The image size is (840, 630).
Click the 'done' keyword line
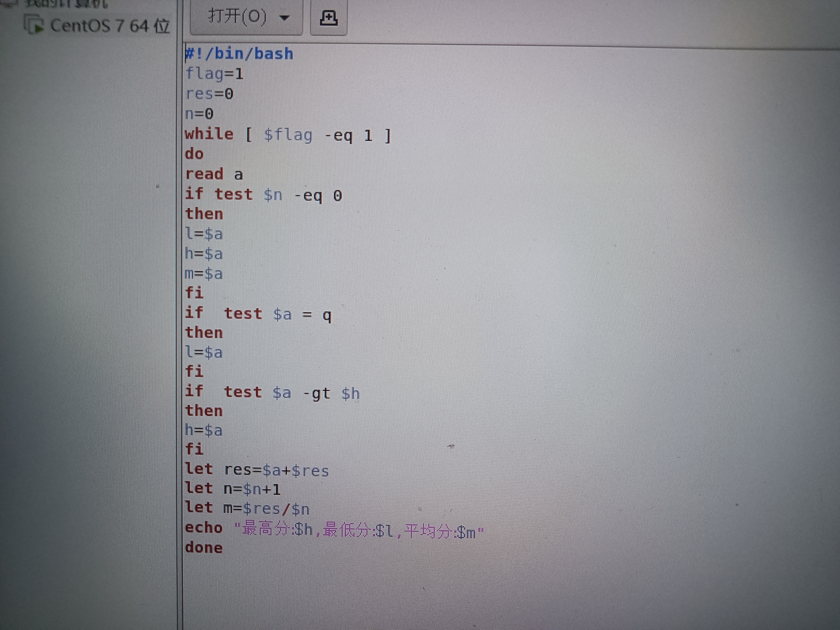coord(204,548)
